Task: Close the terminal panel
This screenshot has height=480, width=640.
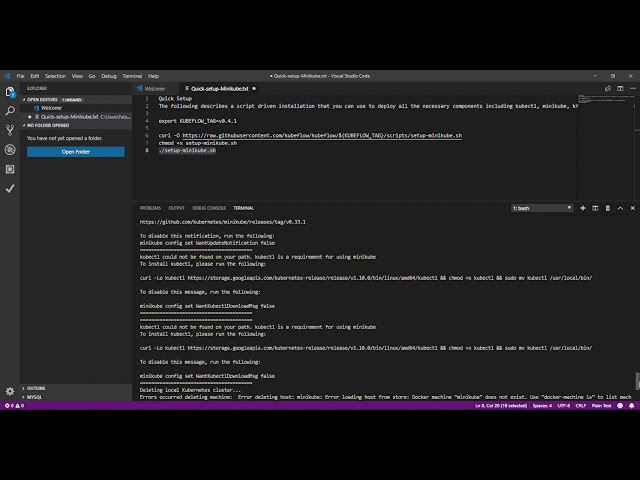Action: click(x=633, y=208)
